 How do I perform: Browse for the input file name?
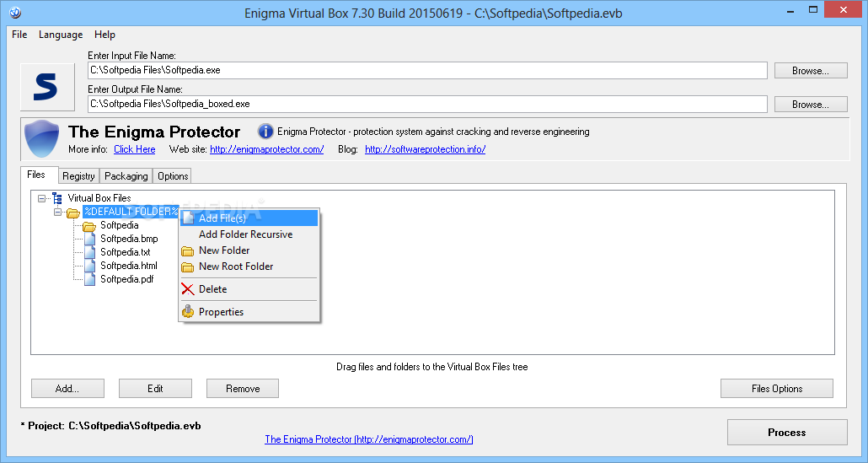811,70
